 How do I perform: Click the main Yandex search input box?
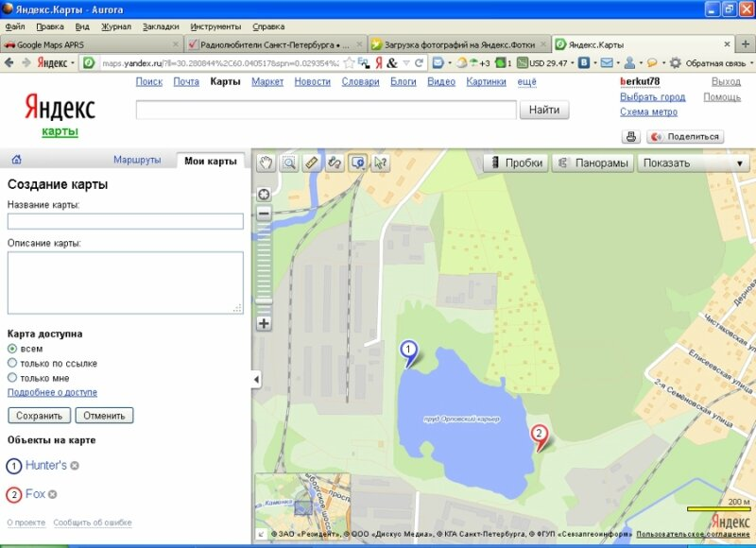[x=326, y=110]
